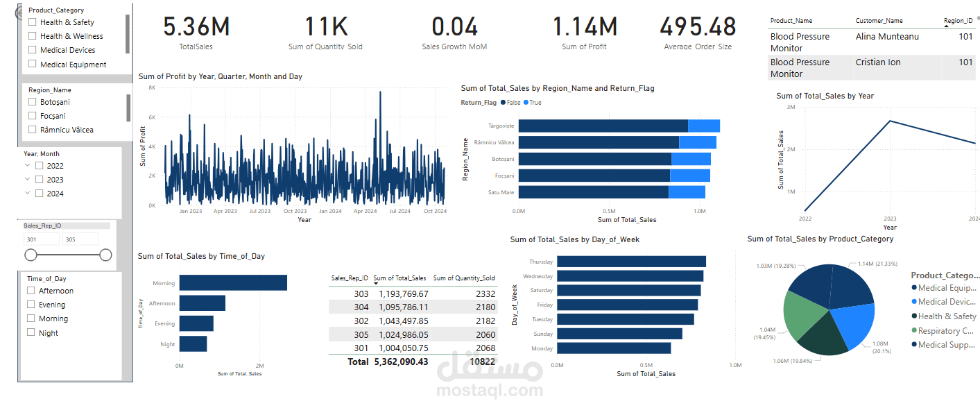Check Botoșani in the Region_Name slicer
The width and height of the screenshot is (980, 408).
point(32,101)
